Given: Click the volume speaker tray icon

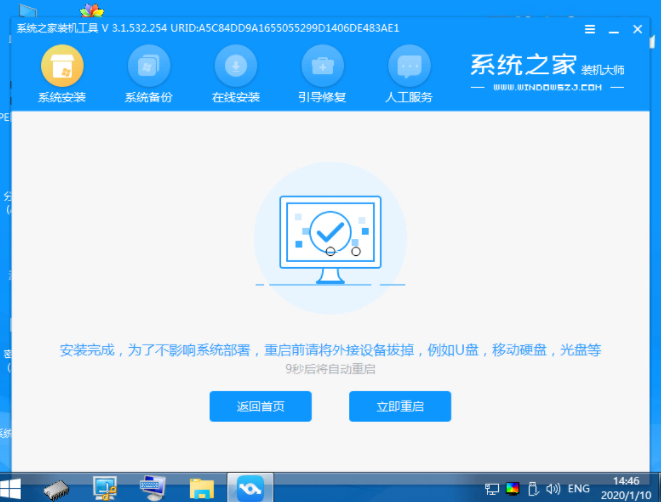Looking at the screenshot, I should tap(553, 489).
